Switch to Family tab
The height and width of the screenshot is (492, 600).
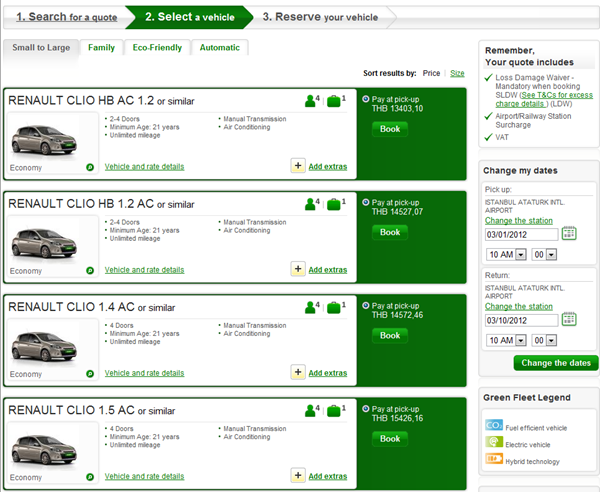tap(101, 47)
